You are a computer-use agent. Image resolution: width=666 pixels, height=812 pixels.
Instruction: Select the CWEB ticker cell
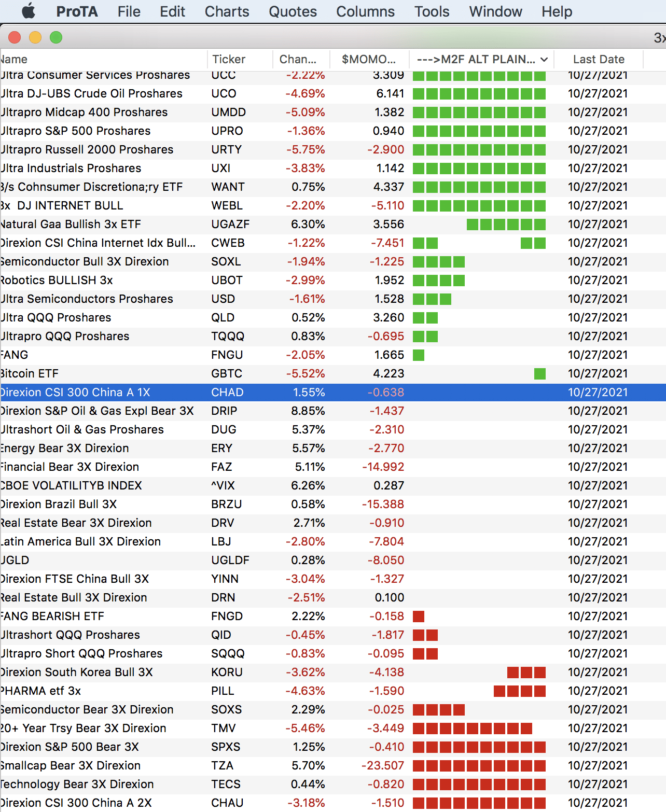(228, 243)
